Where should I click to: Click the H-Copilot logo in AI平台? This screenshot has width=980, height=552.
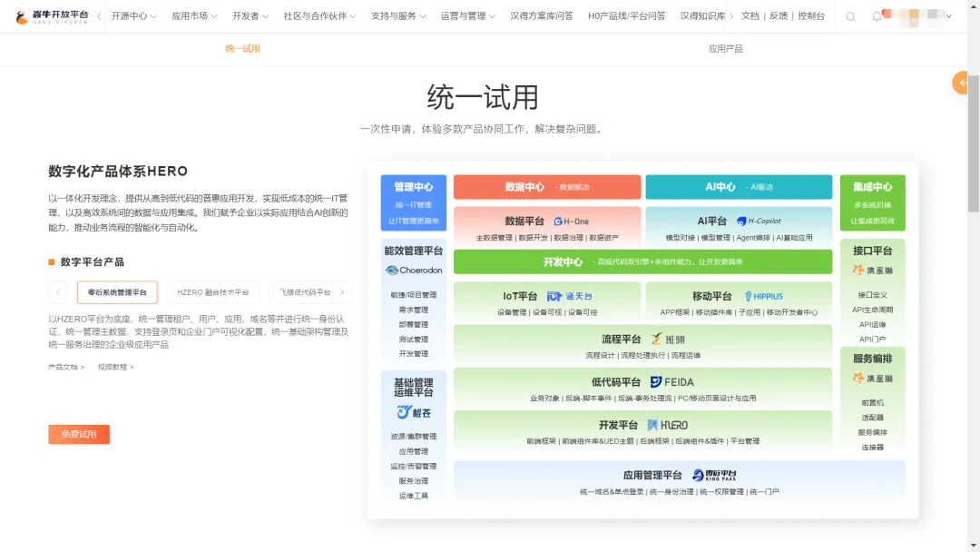click(758, 221)
